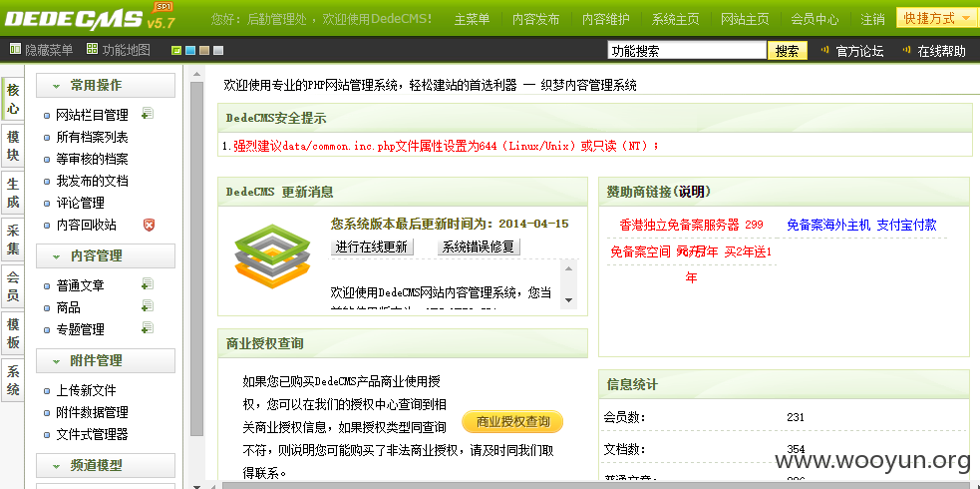This screenshot has width=980, height=489.
Task: Click the 进行在线更新 button
Action: click(x=372, y=247)
